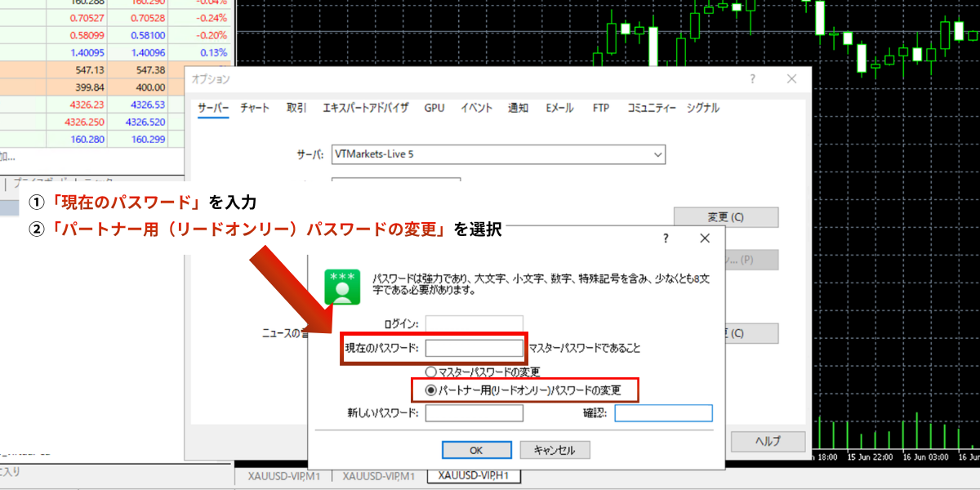Click the green password user icon
The image size is (980, 490).
click(x=341, y=287)
